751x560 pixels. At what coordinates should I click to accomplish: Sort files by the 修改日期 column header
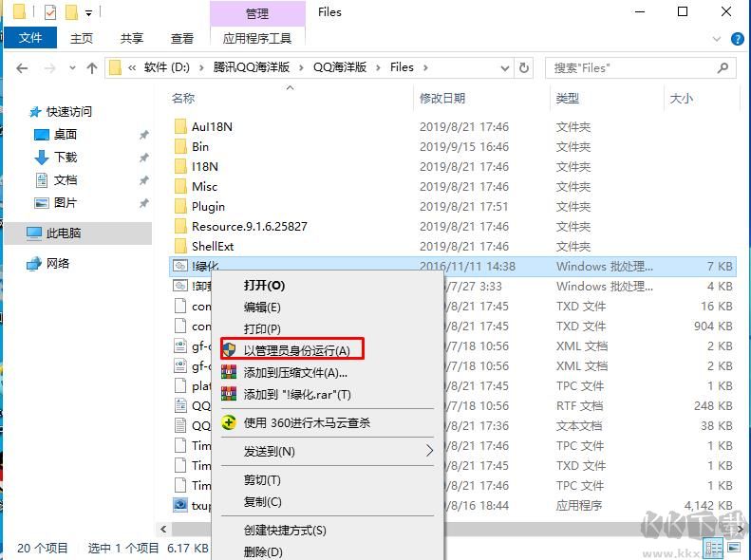click(x=442, y=98)
